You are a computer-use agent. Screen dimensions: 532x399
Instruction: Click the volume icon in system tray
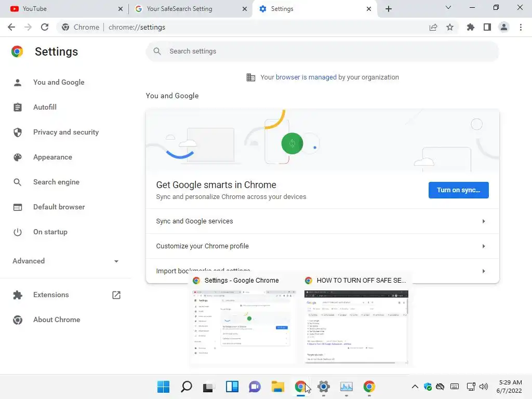[x=484, y=387]
